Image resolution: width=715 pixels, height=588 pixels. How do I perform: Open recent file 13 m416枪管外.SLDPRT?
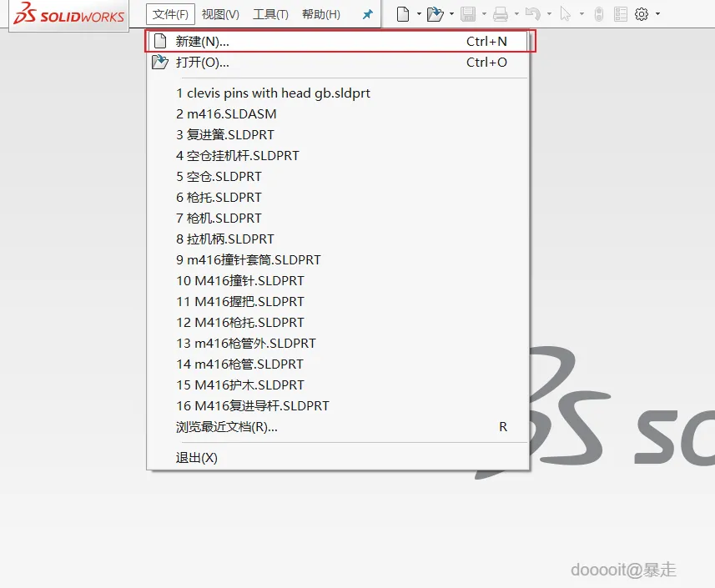pos(338,344)
